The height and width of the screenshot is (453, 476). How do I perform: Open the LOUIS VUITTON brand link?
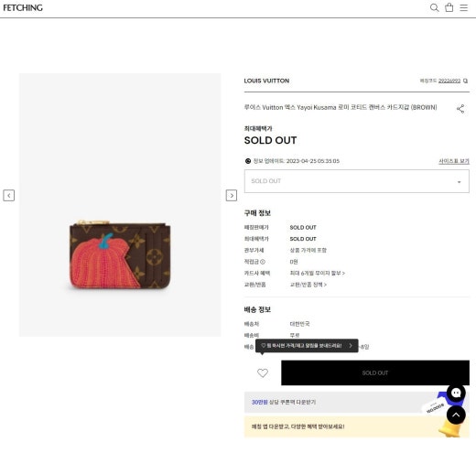pos(266,81)
